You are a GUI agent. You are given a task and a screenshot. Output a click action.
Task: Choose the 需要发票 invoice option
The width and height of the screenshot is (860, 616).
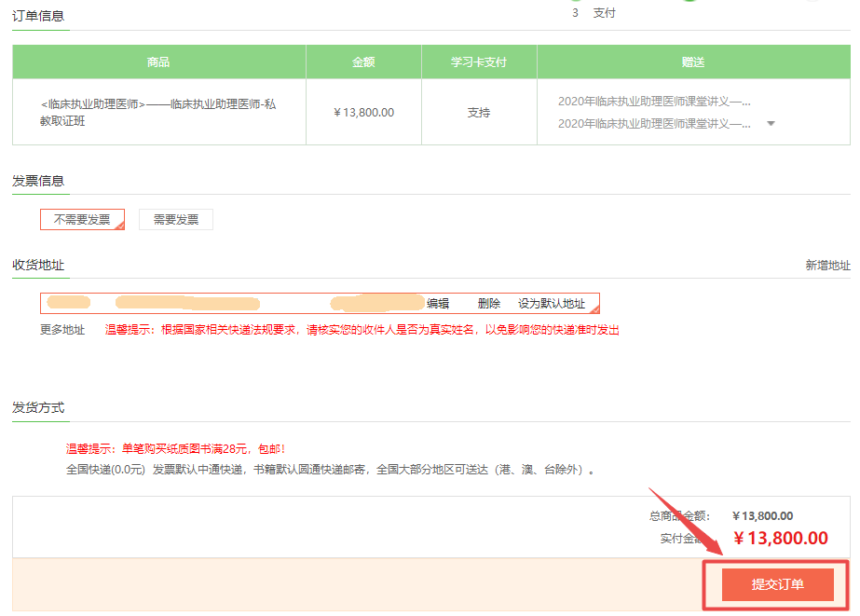(x=175, y=220)
